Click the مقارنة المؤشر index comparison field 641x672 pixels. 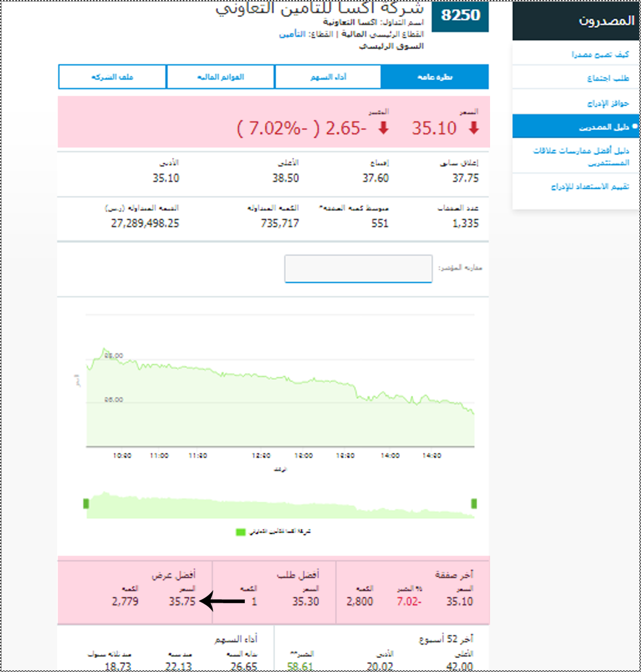click(358, 269)
